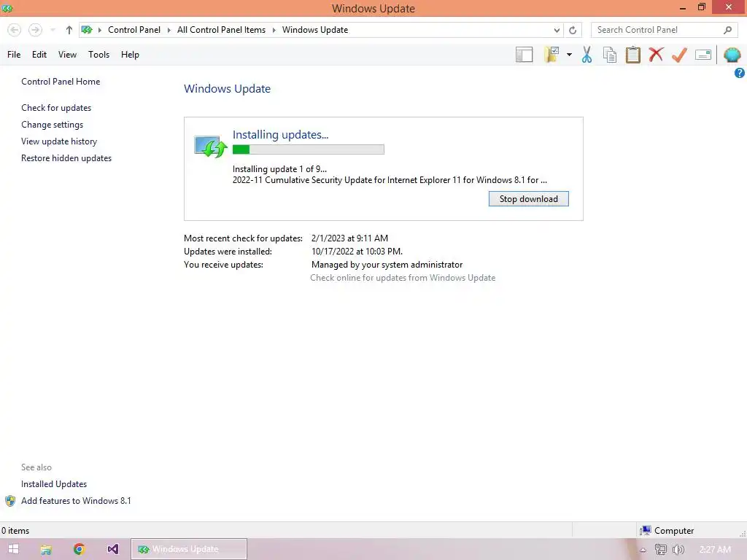Click Windows Update taskbar button

click(189, 549)
